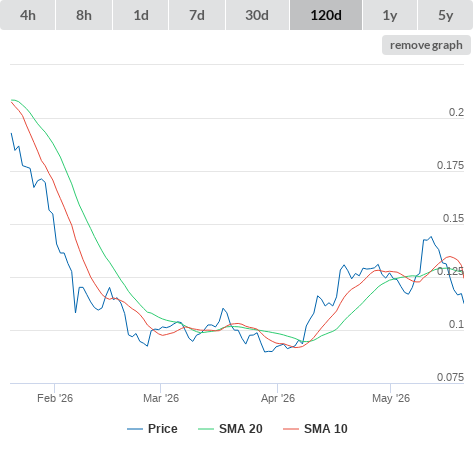The width and height of the screenshot is (474, 455).
Task: Click the Apr '26 axis label
Action: click(278, 398)
